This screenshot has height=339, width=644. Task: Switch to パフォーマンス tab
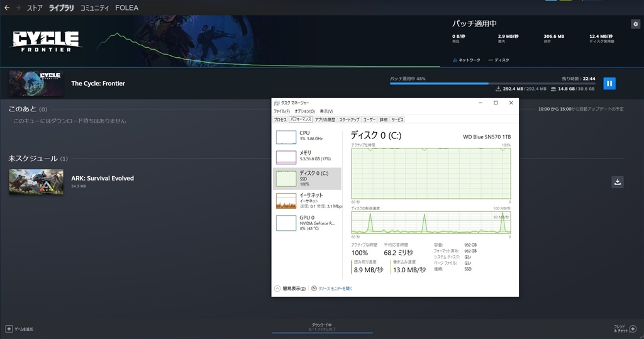pyautogui.click(x=301, y=119)
